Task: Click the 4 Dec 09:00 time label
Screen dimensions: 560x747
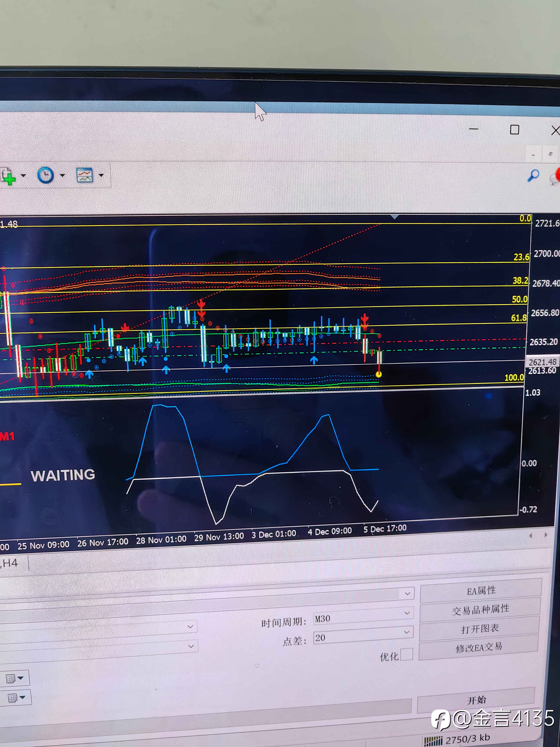Action: click(330, 531)
